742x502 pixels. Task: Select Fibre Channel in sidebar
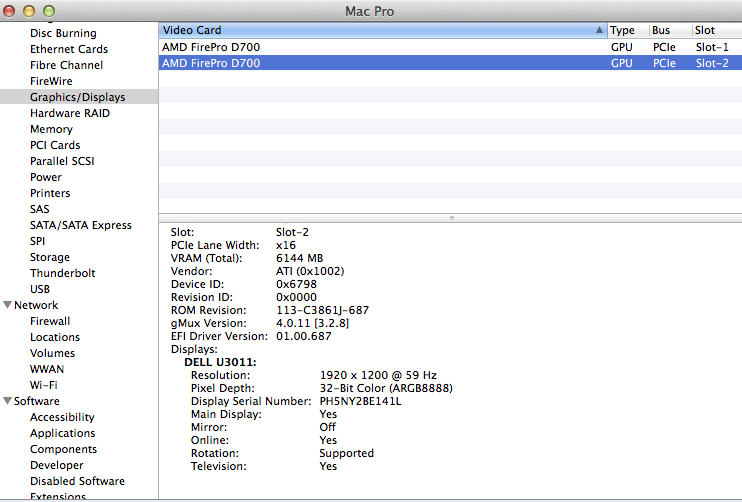66,65
